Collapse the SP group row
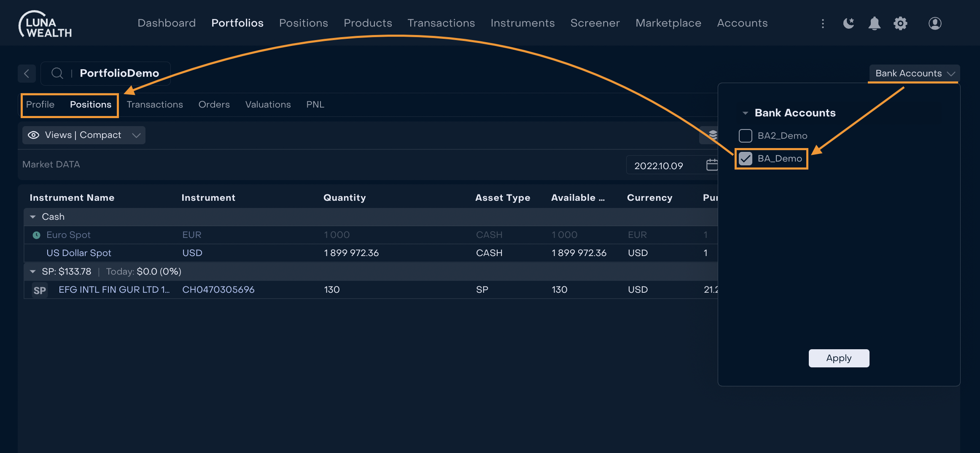980x453 pixels. click(33, 272)
